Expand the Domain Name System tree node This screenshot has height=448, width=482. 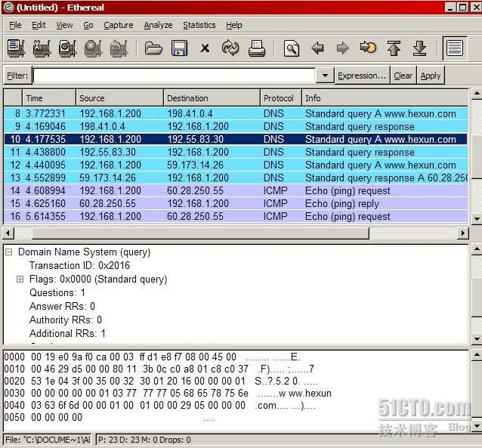[x=9, y=252]
